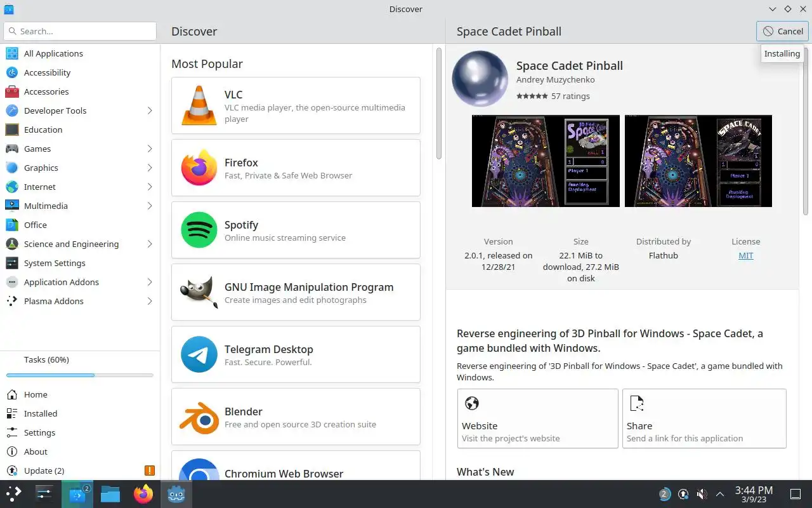Click the Education chalkboard icon
812x508 pixels.
click(x=12, y=130)
